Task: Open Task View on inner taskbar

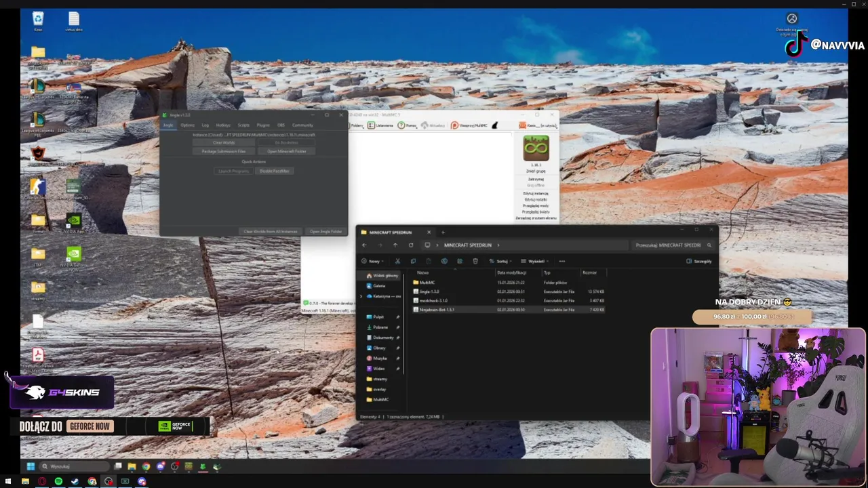Action: pos(118,466)
